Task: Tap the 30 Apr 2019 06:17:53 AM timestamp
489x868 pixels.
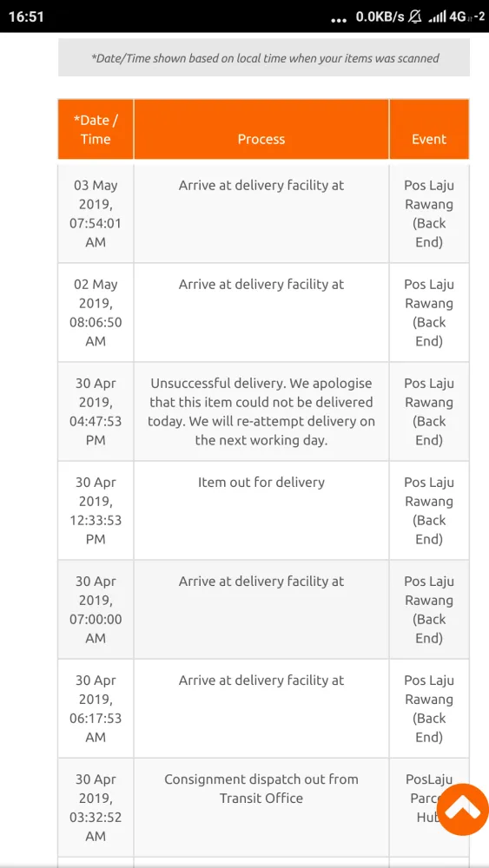Action: tap(96, 709)
